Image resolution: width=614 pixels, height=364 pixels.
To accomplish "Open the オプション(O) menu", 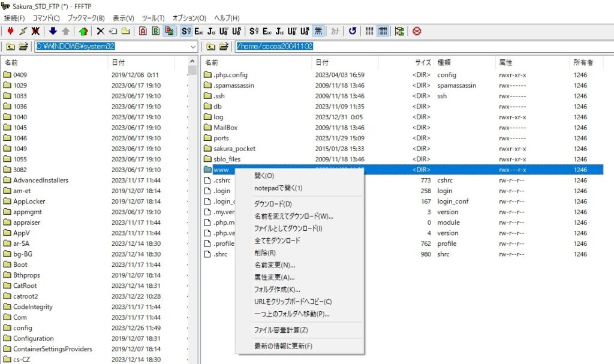I will (x=189, y=18).
